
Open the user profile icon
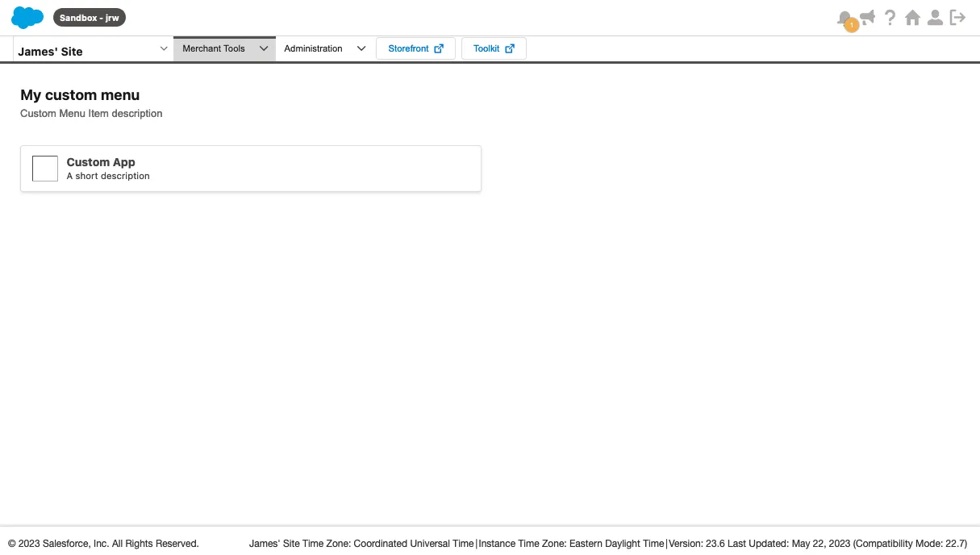click(935, 18)
